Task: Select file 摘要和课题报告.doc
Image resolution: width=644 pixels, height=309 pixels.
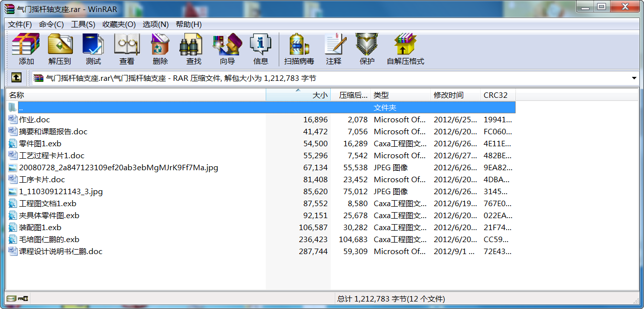Action: [53, 131]
